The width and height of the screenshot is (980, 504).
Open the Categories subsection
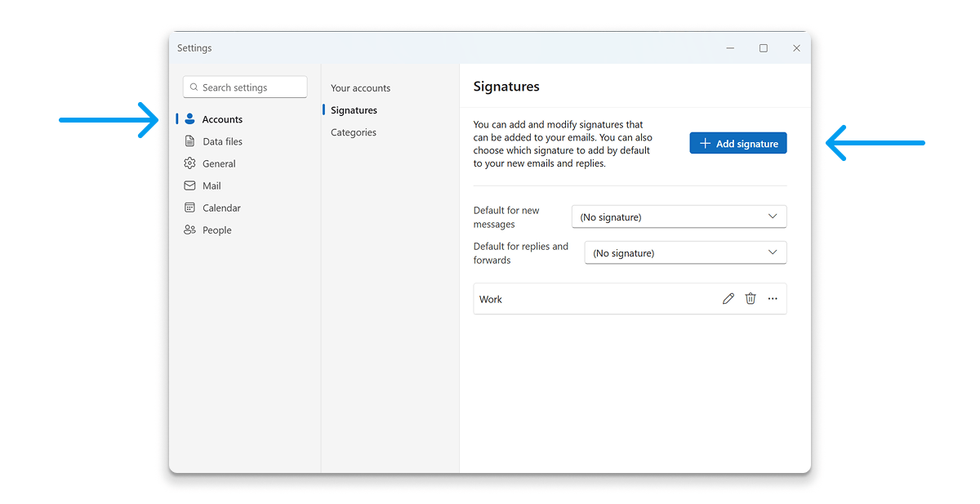tap(354, 132)
